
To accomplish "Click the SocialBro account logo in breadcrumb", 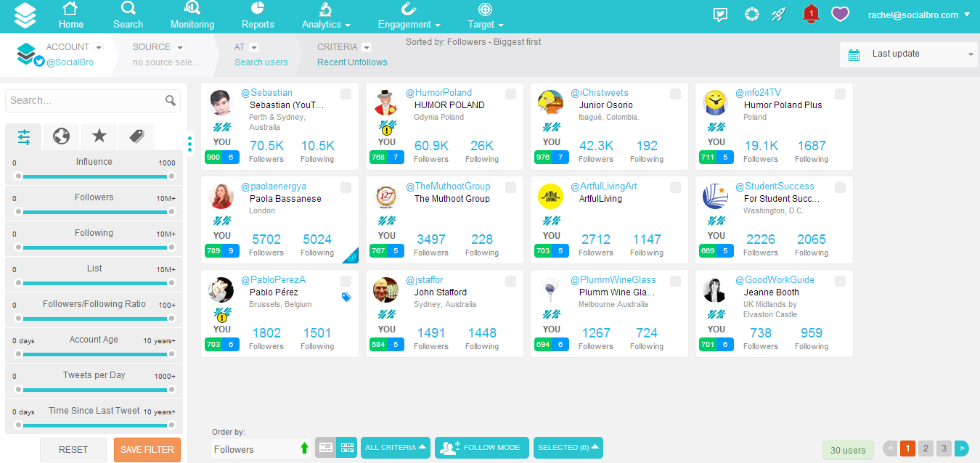I will click(26, 53).
